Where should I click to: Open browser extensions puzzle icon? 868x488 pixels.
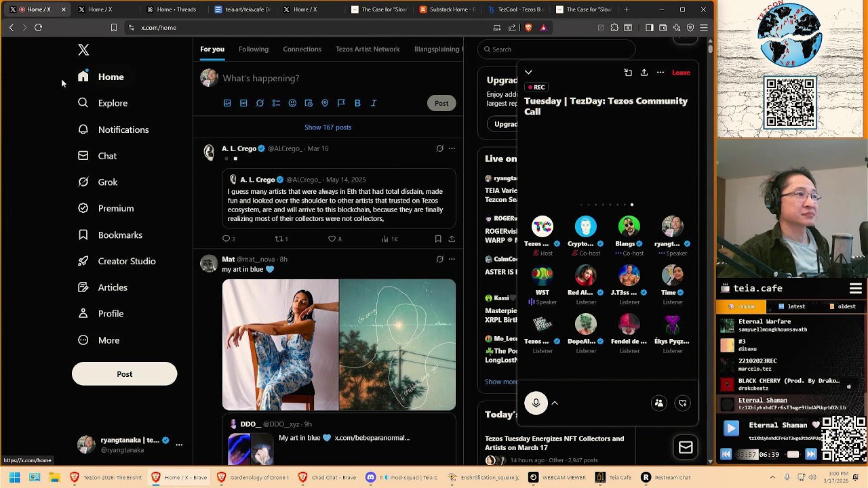pyautogui.click(x=614, y=28)
